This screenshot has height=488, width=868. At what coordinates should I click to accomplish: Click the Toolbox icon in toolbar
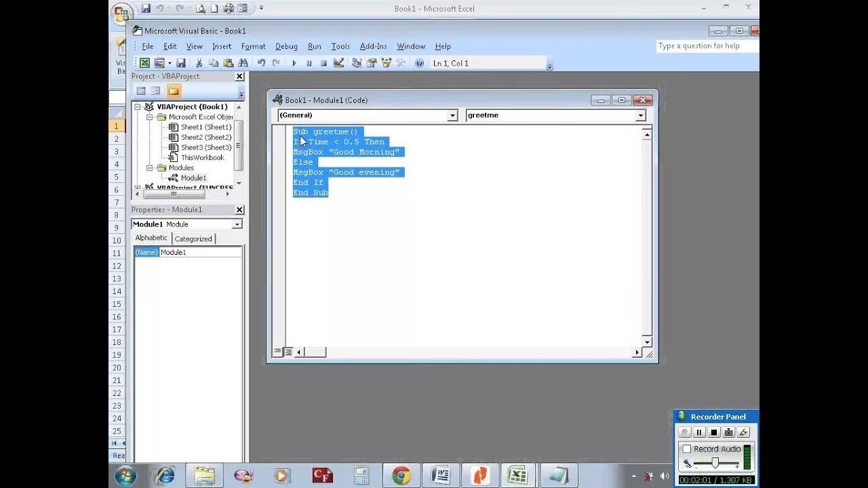401,63
